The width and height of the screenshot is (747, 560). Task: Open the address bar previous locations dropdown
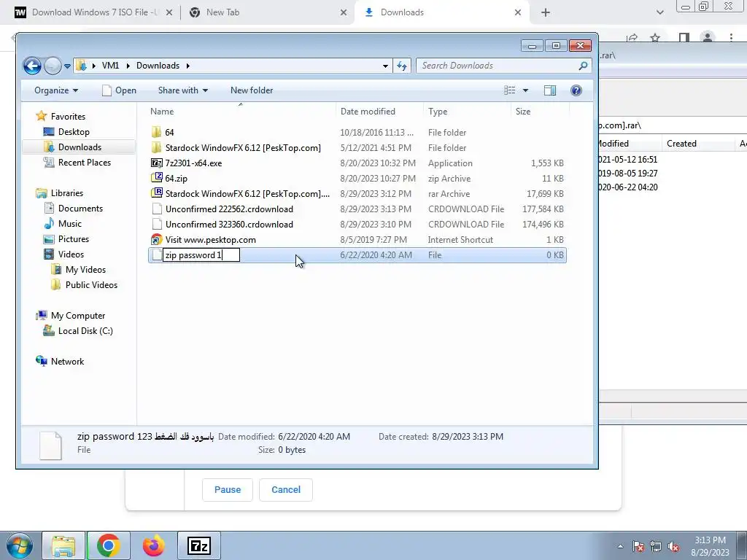(x=385, y=66)
